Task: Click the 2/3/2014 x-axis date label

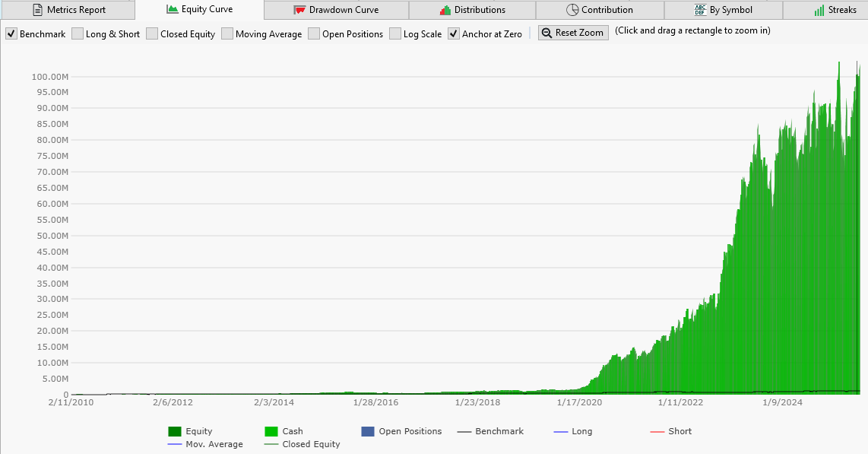Action: pos(274,402)
